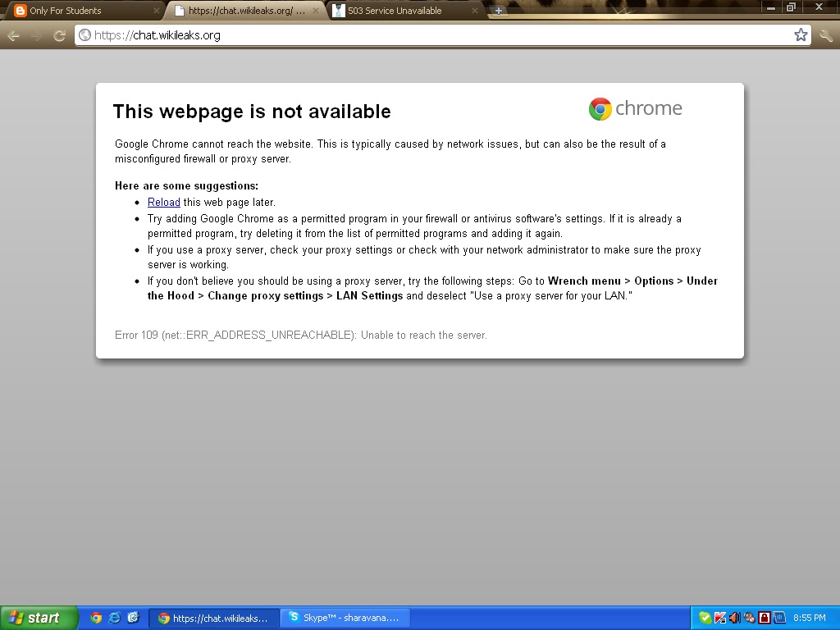Click 'Here are some suggestions:' text

(x=186, y=186)
